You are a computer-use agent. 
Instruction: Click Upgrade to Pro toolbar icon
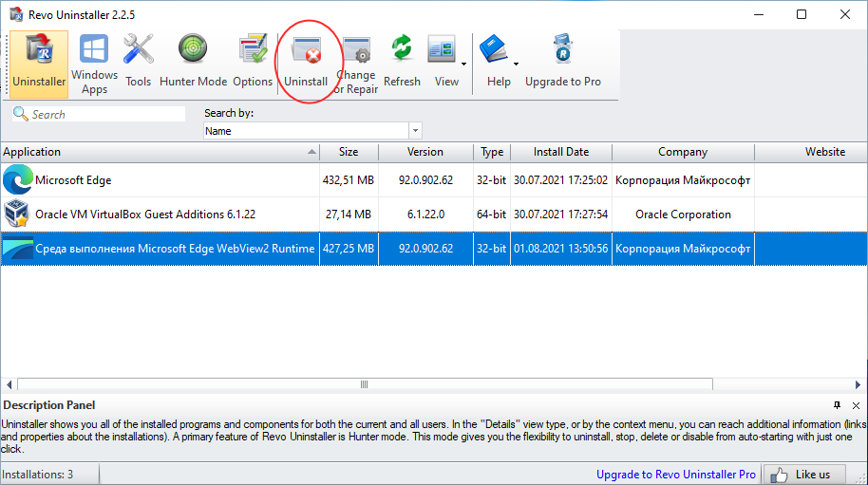563,63
